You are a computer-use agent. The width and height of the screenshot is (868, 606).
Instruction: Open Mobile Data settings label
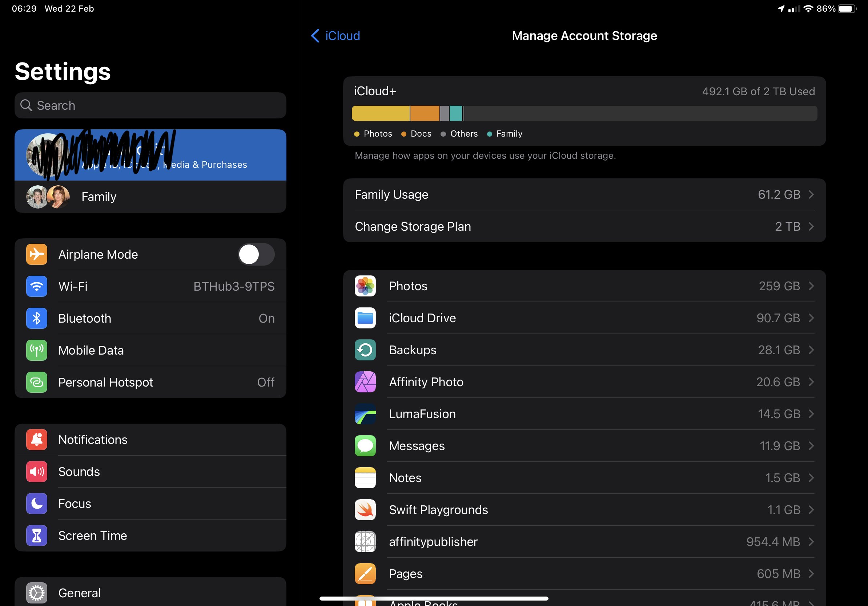coord(91,351)
